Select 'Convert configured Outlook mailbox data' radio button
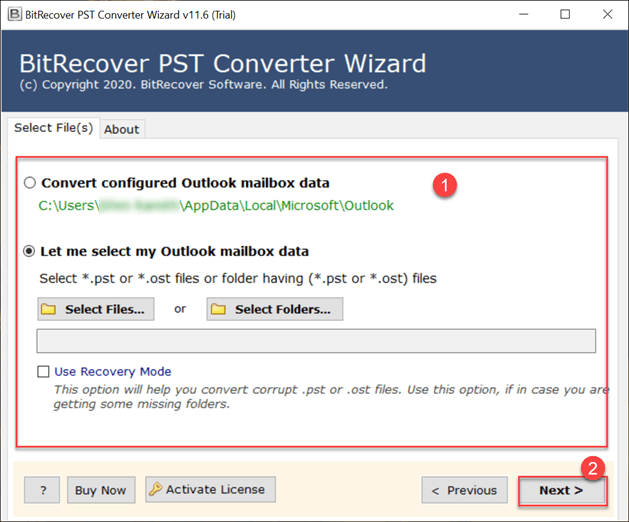The width and height of the screenshot is (629, 522). 30,183
